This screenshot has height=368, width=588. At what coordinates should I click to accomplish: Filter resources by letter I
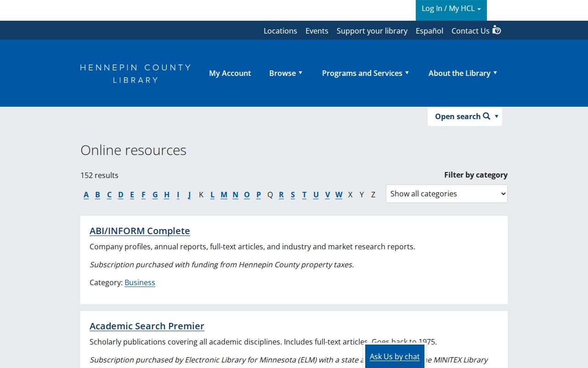178,195
